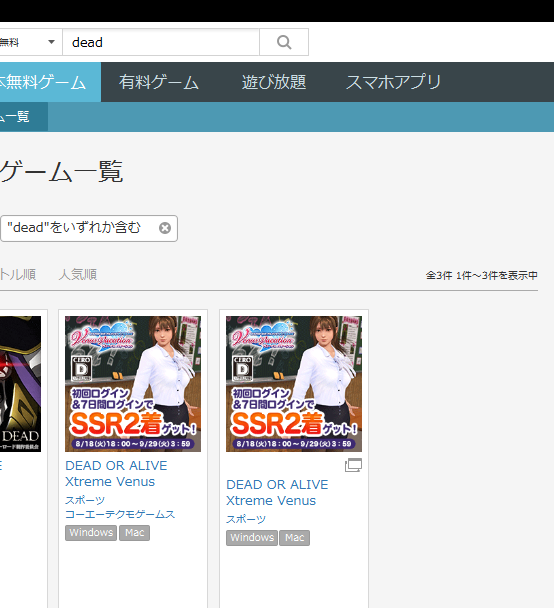Sort results by 人気順

[78, 275]
